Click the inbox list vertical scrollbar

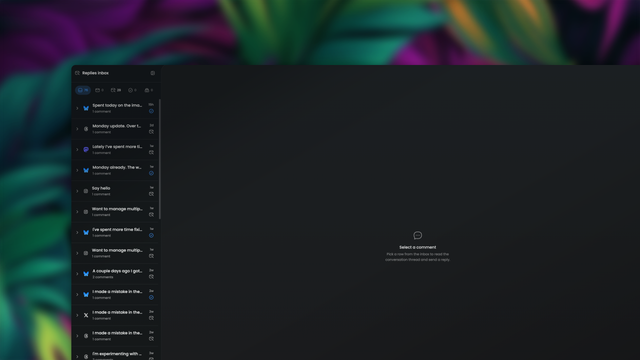pos(160,159)
